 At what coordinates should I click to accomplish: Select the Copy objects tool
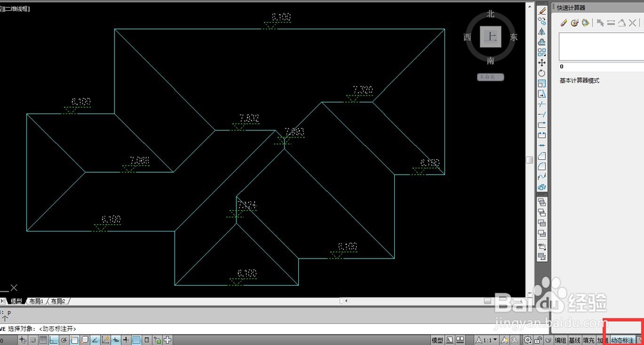[x=542, y=21]
